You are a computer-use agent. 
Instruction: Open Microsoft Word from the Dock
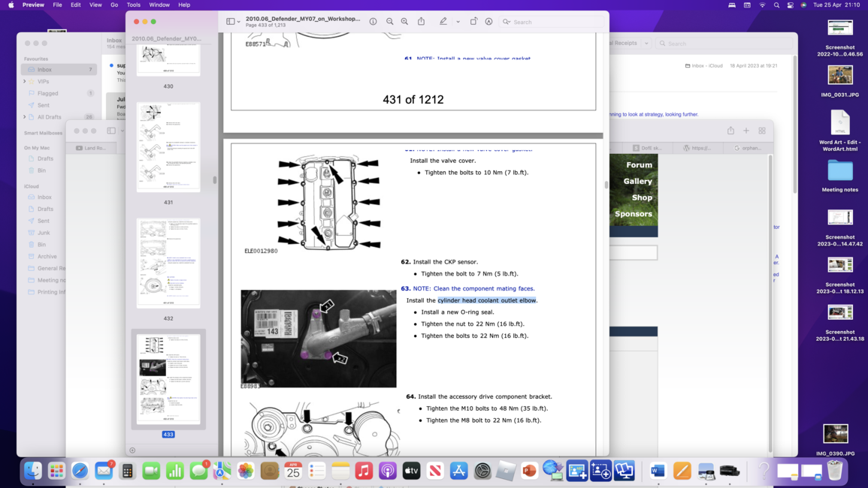[x=658, y=471]
